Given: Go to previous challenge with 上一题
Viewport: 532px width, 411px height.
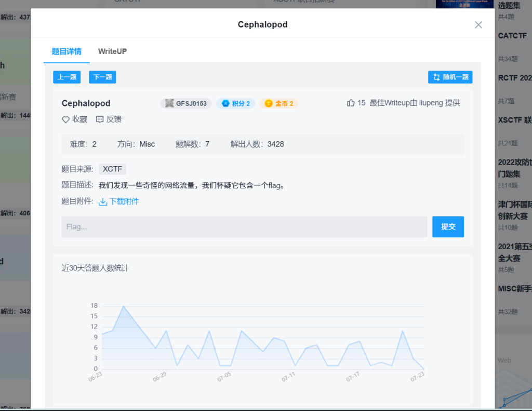Looking at the screenshot, I should coord(66,77).
